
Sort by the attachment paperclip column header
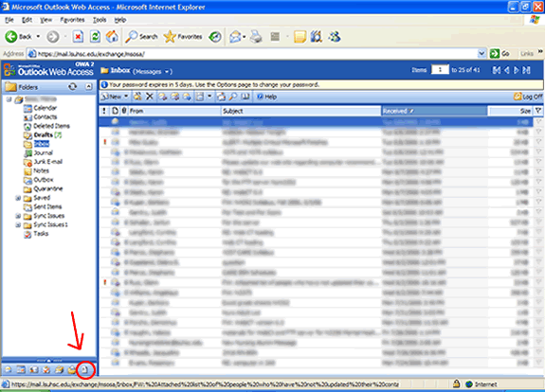click(x=124, y=111)
